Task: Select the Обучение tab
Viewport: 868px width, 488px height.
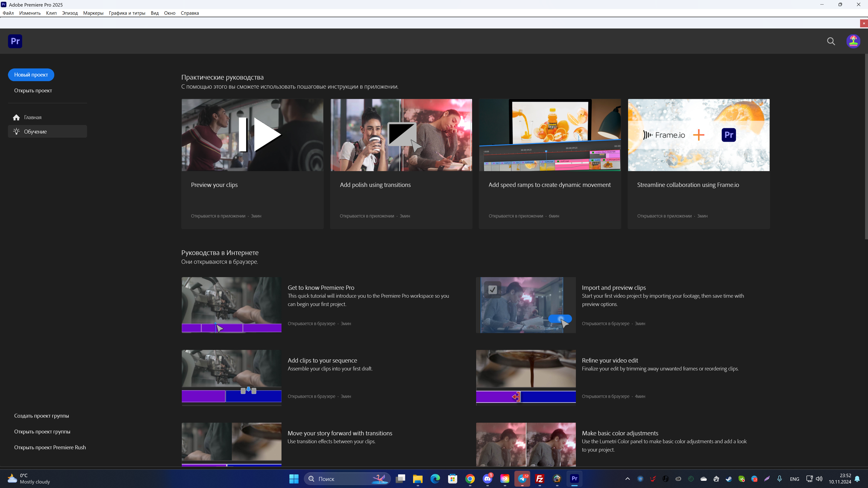Action: pos(47,131)
